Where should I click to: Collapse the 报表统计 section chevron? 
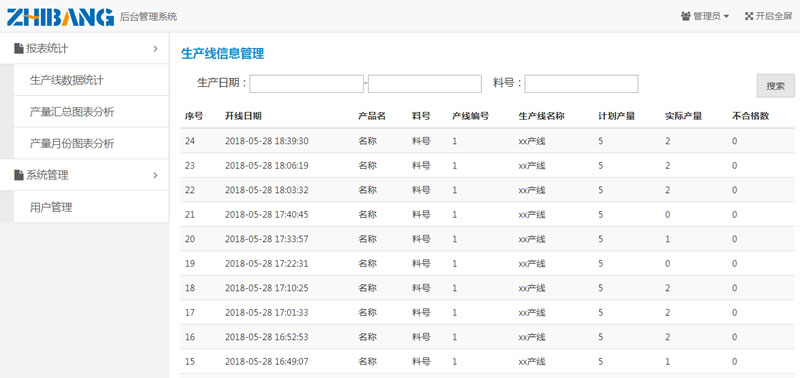(155, 49)
